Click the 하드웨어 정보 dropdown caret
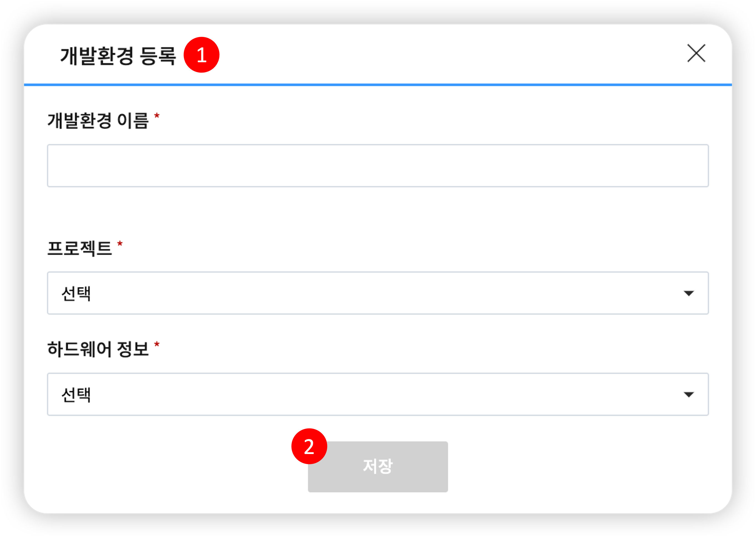Viewport: 756px width, 536px height. [x=689, y=394]
